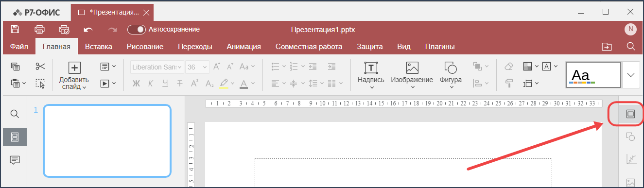
Task: Click the slide size icon
Action: (x=528, y=84)
